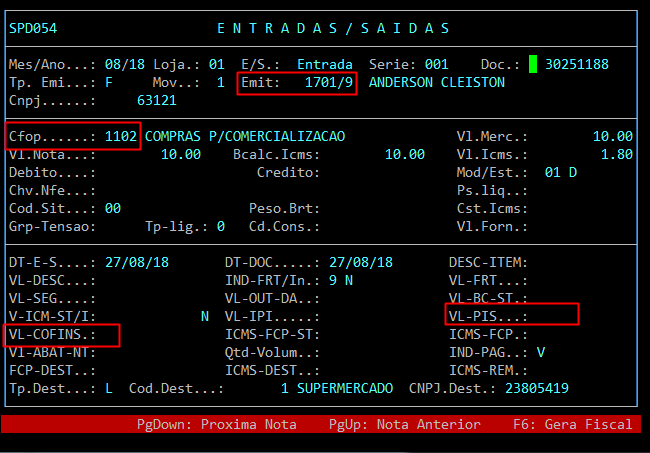Click F6: Gera Fiscal in the bottom bar
Viewport: 650px width, 453px height.
pos(572,424)
